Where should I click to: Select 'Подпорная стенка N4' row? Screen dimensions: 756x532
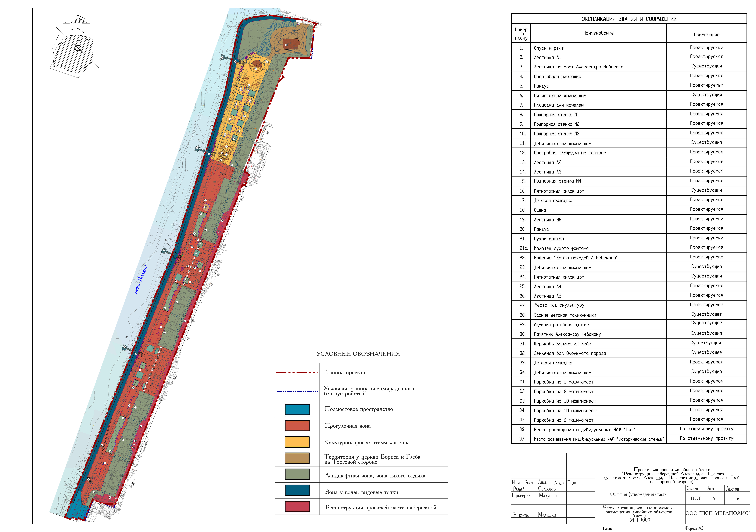point(629,181)
